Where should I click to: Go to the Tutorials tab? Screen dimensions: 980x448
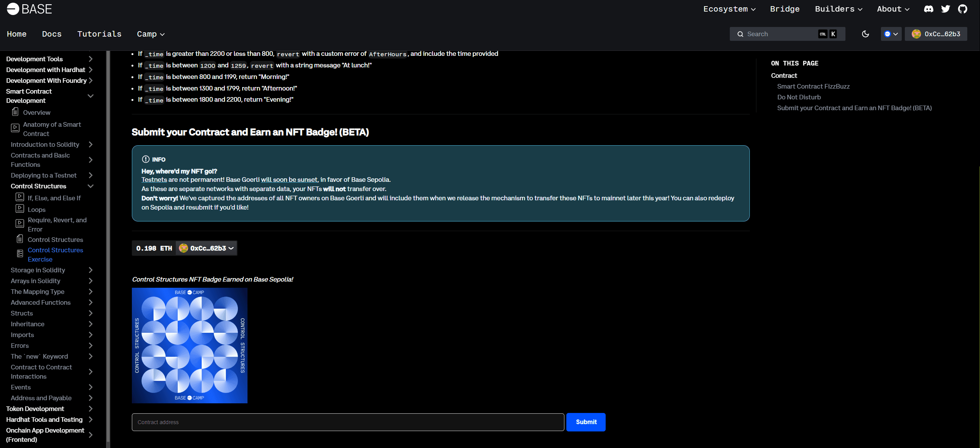point(99,34)
